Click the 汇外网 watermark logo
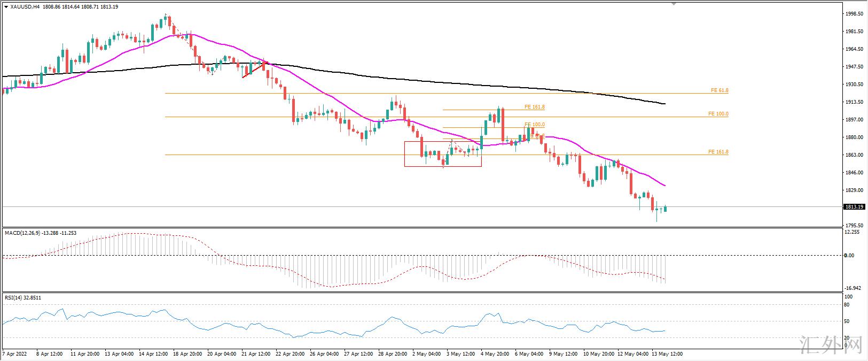 [x=832, y=345]
